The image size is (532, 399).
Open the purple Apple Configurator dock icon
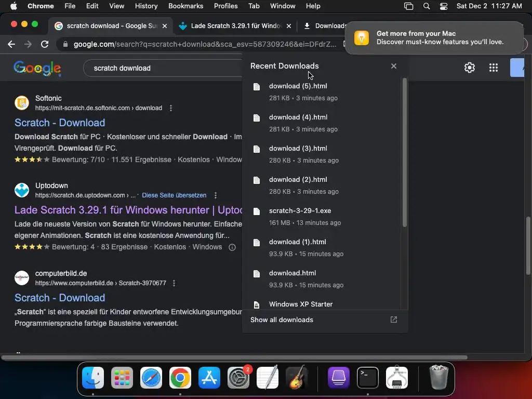339,378
